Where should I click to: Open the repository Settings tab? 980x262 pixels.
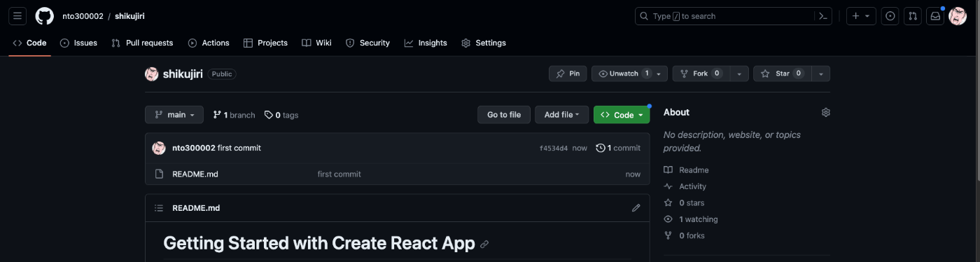pos(484,43)
